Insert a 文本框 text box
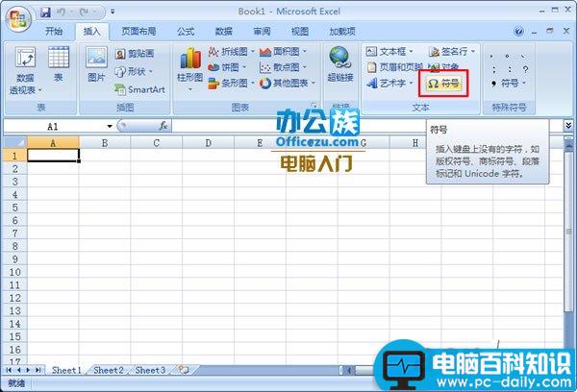The width and height of the screenshot is (577, 392). (x=389, y=52)
